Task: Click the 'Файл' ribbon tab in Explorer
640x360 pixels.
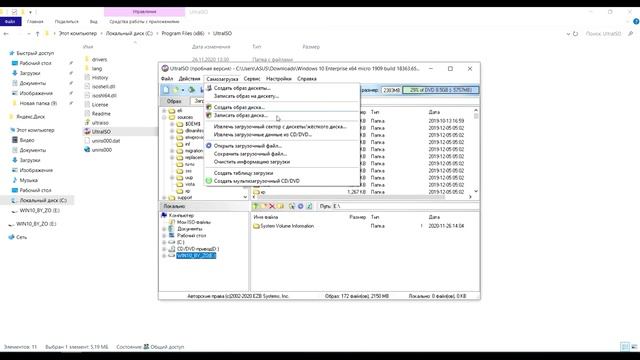Action: [x=10, y=22]
